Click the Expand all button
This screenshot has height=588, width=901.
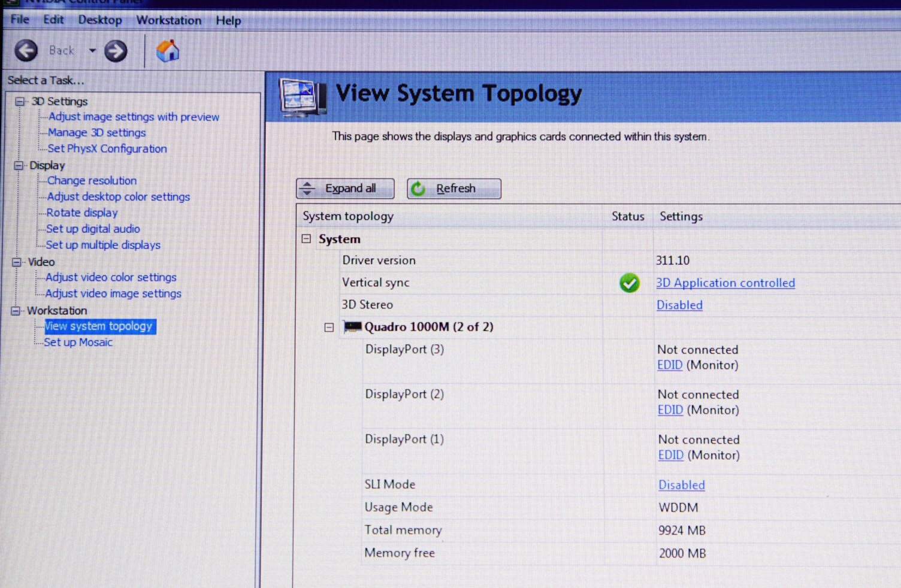click(345, 189)
